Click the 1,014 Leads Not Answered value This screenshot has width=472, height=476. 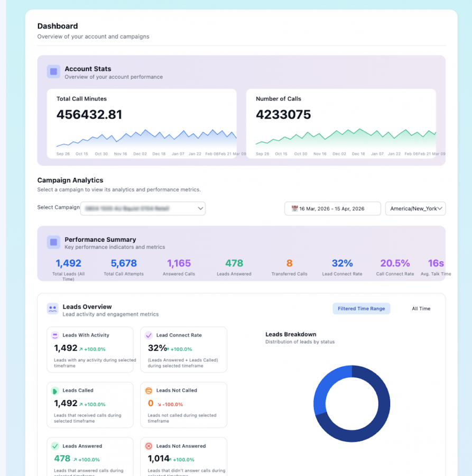[159, 459]
